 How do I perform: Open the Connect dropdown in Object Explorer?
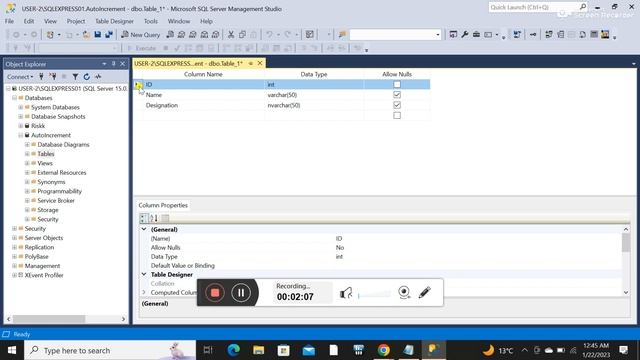(x=20, y=76)
